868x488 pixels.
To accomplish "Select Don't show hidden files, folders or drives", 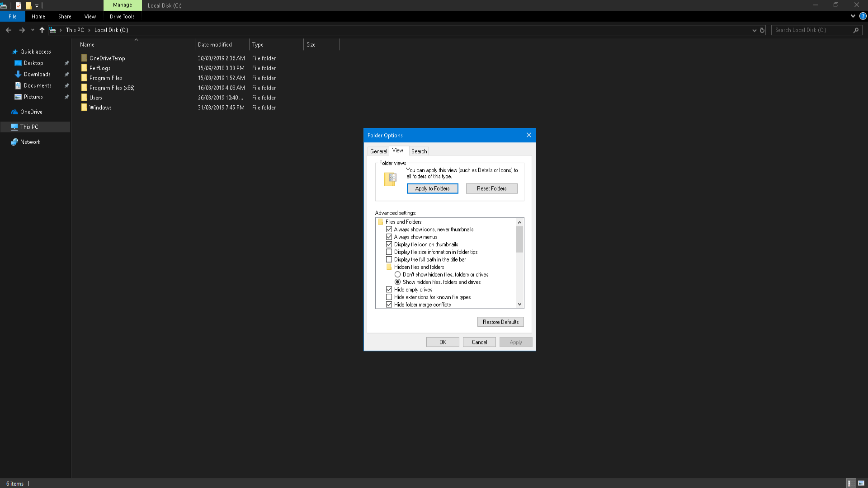I will tap(397, 274).
